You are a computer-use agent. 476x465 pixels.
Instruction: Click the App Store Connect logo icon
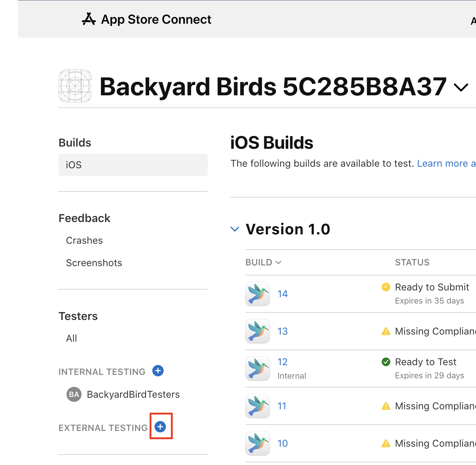point(89,19)
